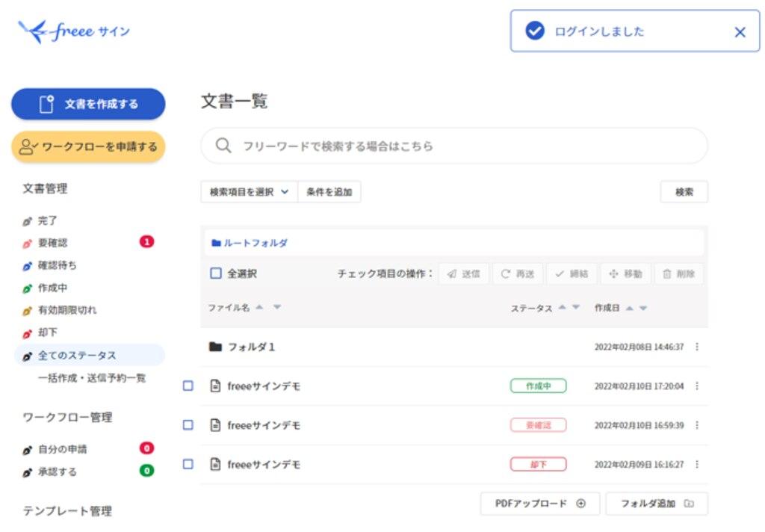Image resolution: width=765 pixels, height=532 pixels.
Task: Sort ステータス ascending with up arrow
Action: (562, 308)
